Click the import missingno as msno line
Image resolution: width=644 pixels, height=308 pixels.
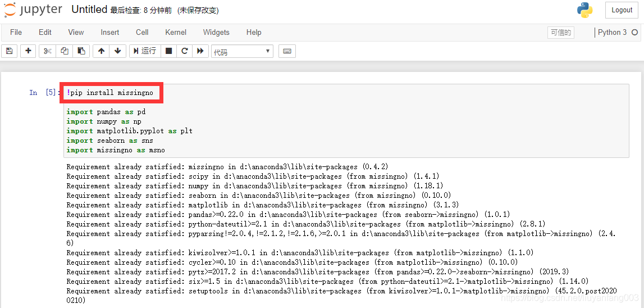click(x=116, y=150)
